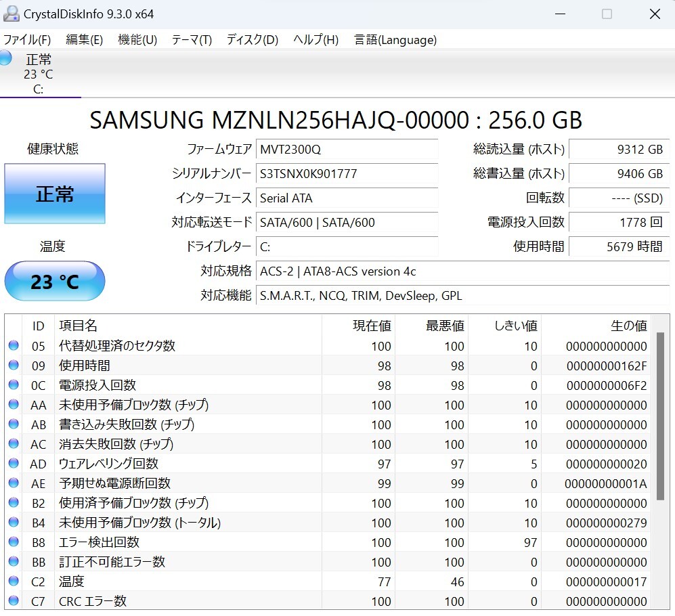Select the row 訂正不可能エラー数

(x=329, y=562)
